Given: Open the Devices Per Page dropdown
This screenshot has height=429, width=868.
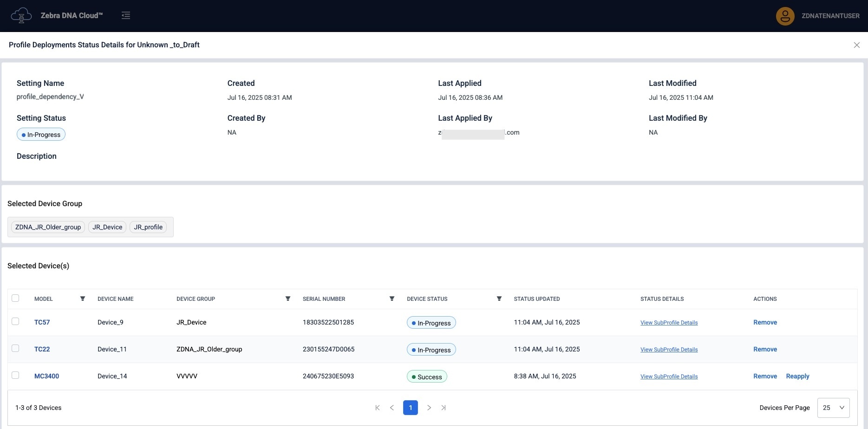Looking at the screenshot, I should pyautogui.click(x=833, y=408).
